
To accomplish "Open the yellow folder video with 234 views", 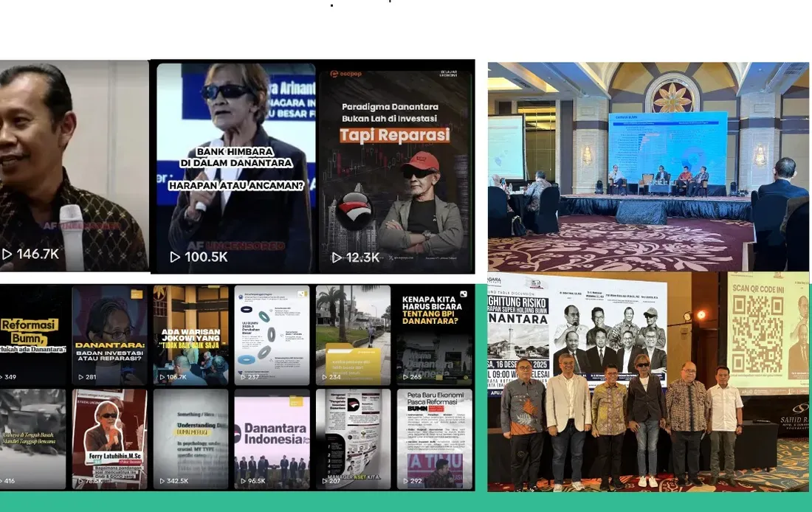I will pyautogui.click(x=353, y=335).
